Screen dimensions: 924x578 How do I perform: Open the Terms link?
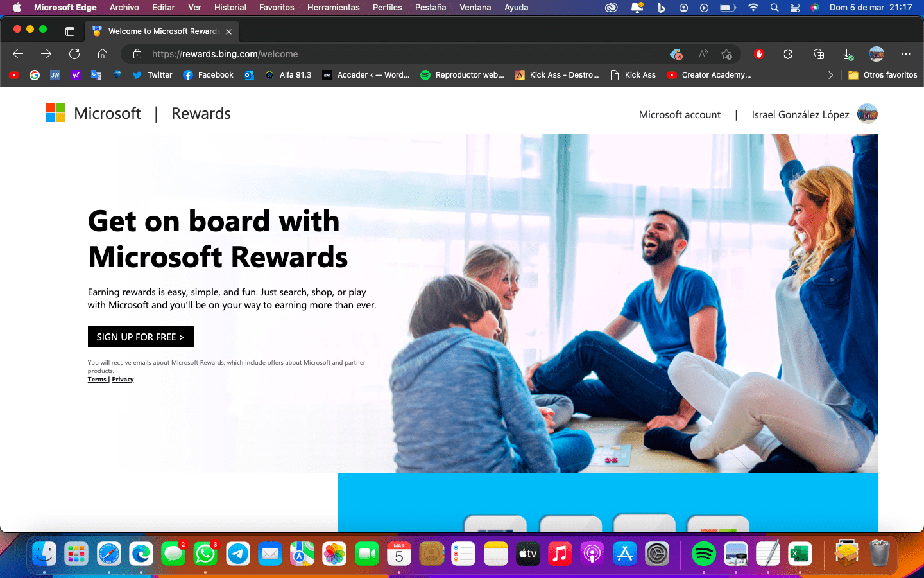click(97, 380)
